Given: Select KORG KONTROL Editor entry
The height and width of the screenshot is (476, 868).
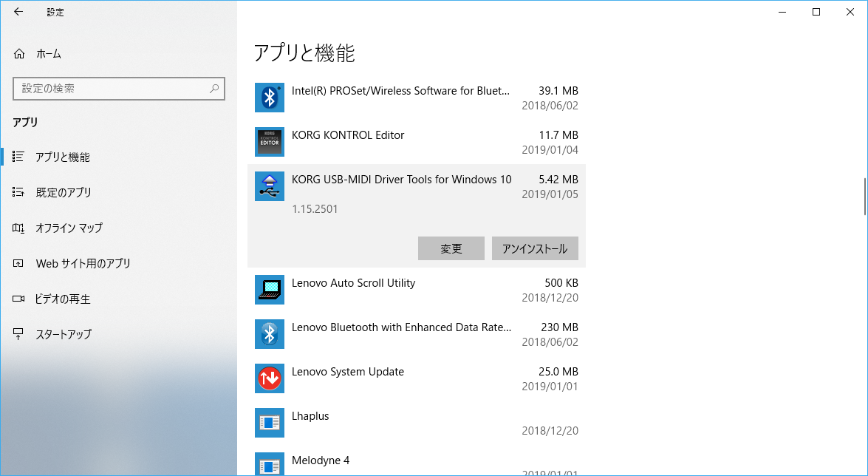Looking at the screenshot, I should 417,142.
